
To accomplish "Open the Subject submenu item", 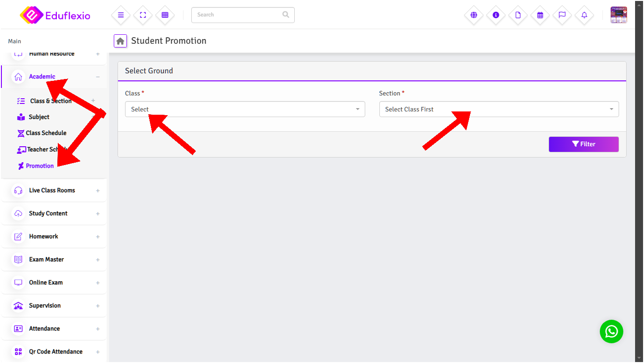I will tap(39, 117).
